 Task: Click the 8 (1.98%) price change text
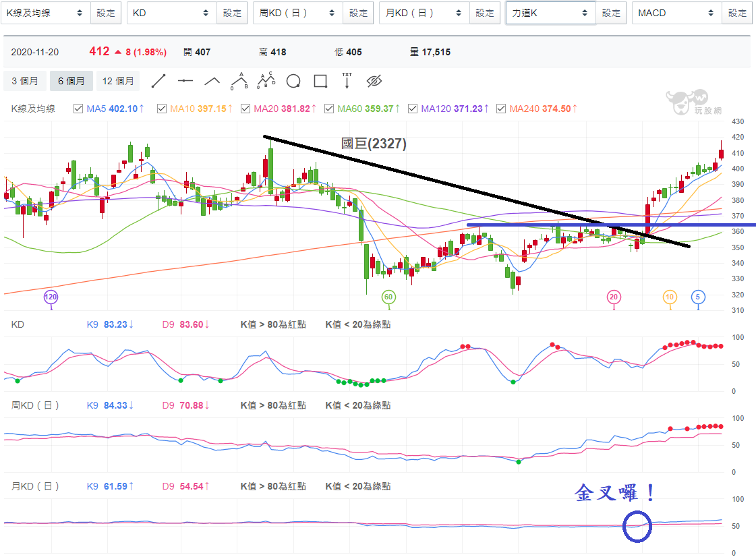pos(146,52)
